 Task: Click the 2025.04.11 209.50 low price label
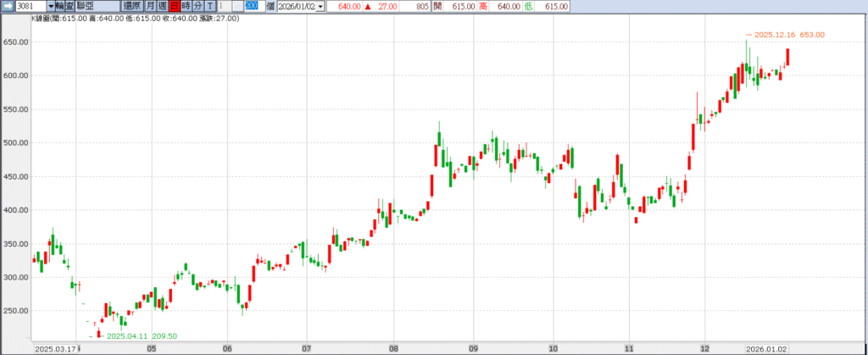pyautogui.click(x=141, y=336)
